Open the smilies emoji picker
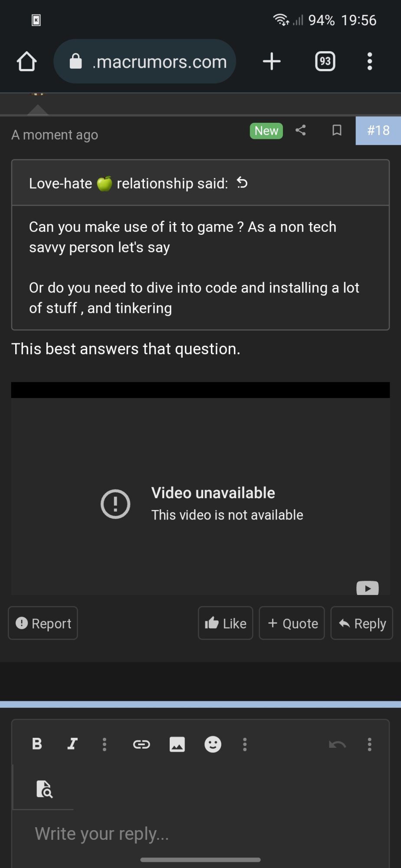Screen dimensions: 401x868 [213, 744]
